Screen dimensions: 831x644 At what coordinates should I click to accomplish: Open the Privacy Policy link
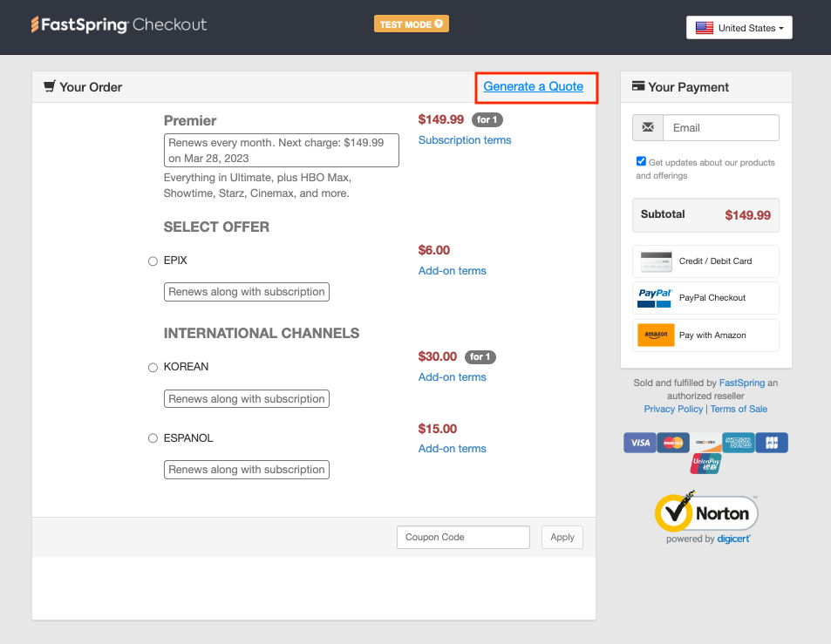tap(673, 409)
